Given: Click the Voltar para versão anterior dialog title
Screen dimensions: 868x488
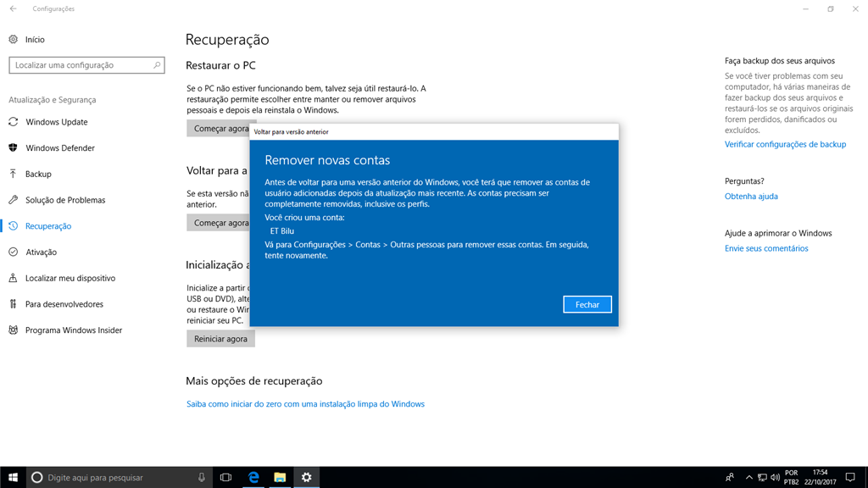Looking at the screenshot, I should click(x=292, y=131).
